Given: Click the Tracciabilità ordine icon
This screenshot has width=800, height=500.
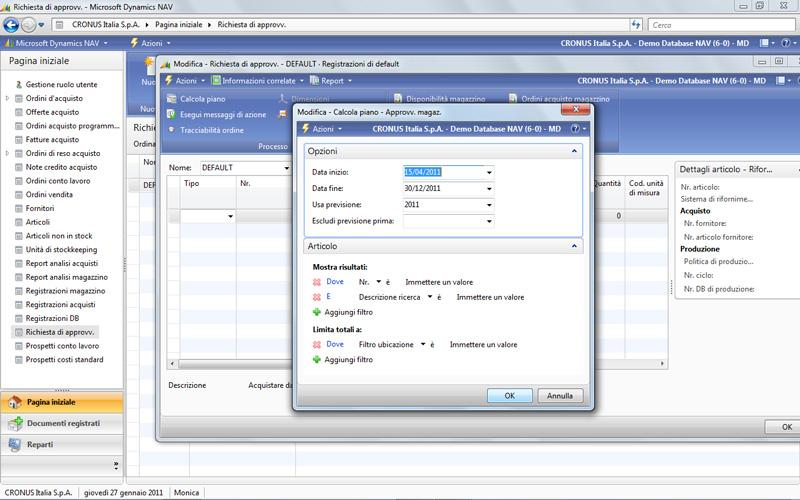Looking at the screenshot, I should (x=171, y=130).
